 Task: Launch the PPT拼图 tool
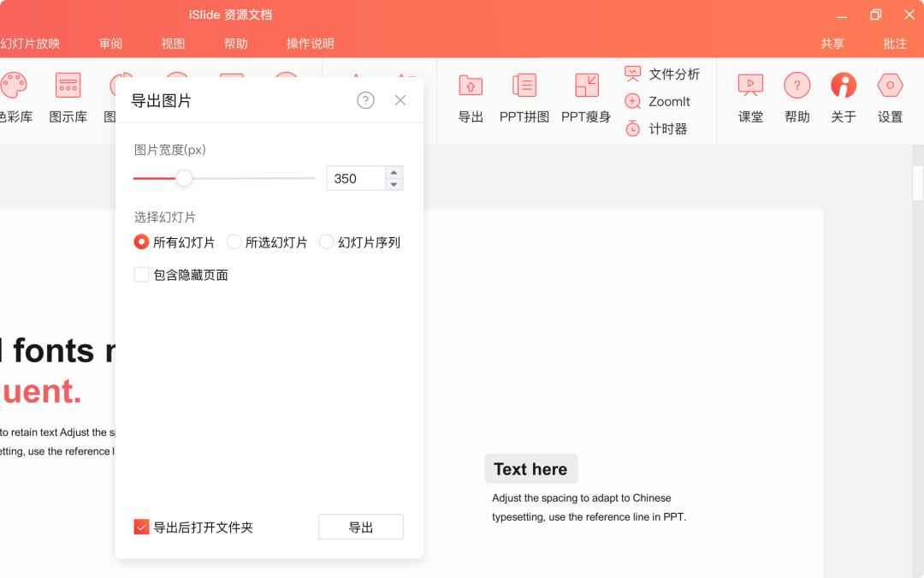524,97
